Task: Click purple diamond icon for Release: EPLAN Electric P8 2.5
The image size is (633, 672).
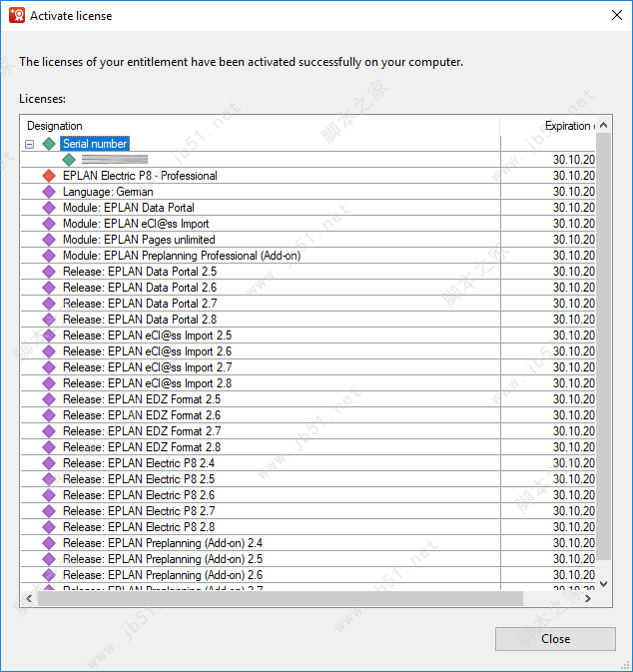Action: [x=49, y=479]
